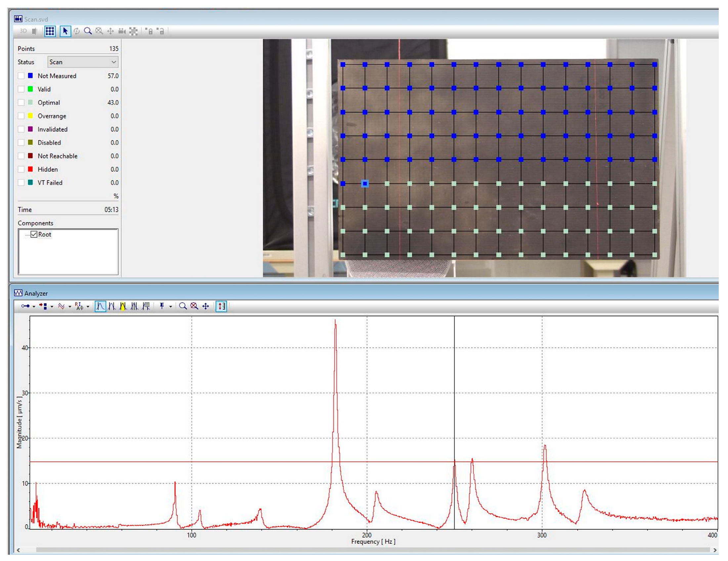Toggle the autoscale Y-axis icon

(222, 306)
